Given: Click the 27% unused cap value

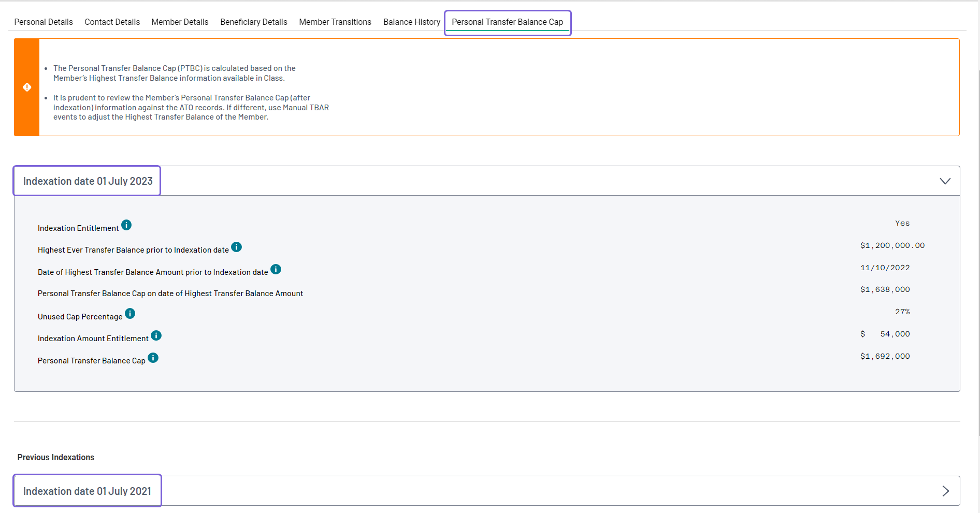Looking at the screenshot, I should pos(902,312).
